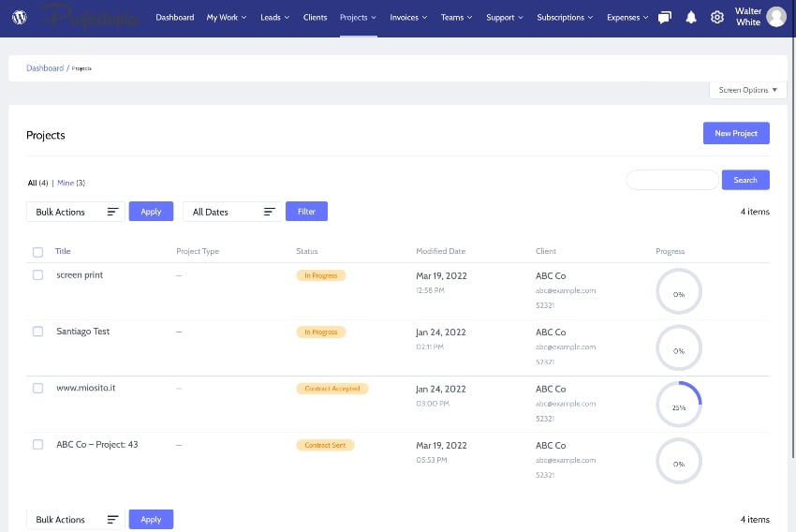Open the Dashboard menu item

coord(174,17)
